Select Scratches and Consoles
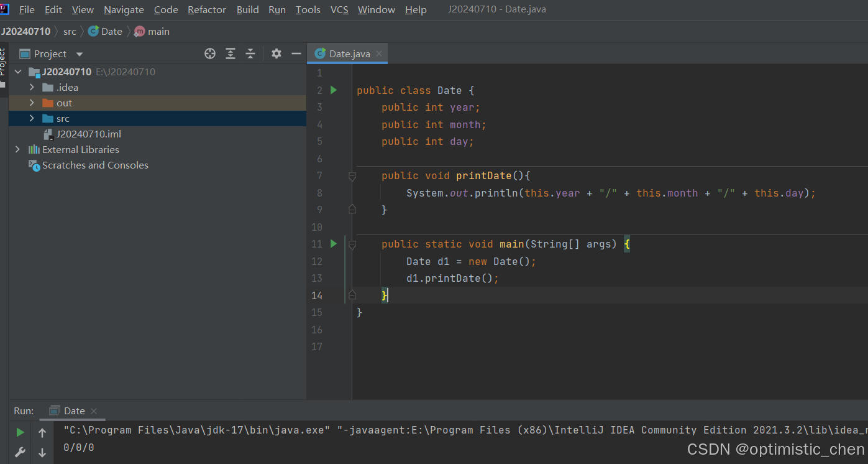Image resolution: width=868 pixels, height=464 pixels. (95, 165)
